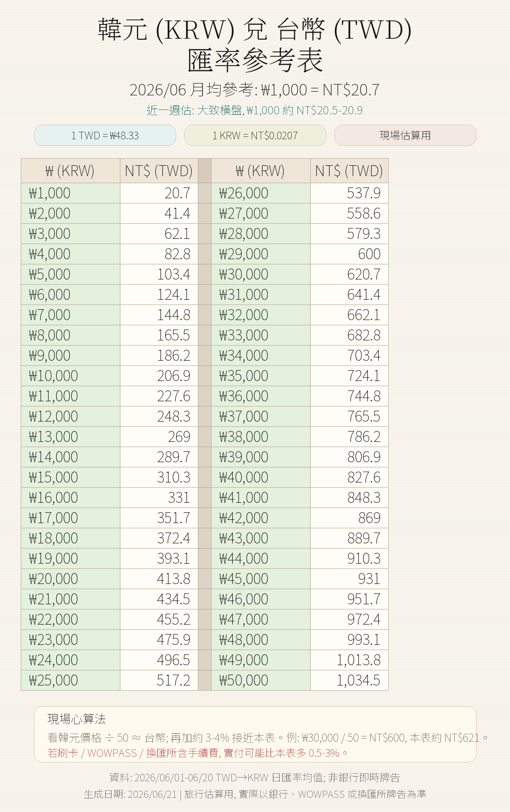
Task: Click the '1,034.5' value cell
Action: (349, 680)
